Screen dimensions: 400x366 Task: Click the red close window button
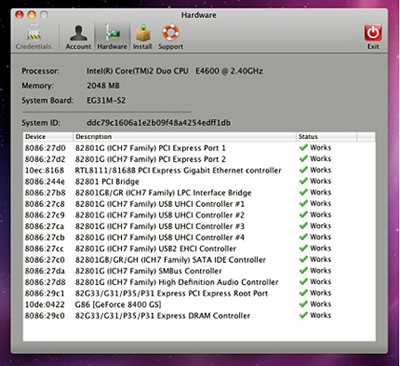(x=20, y=15)
